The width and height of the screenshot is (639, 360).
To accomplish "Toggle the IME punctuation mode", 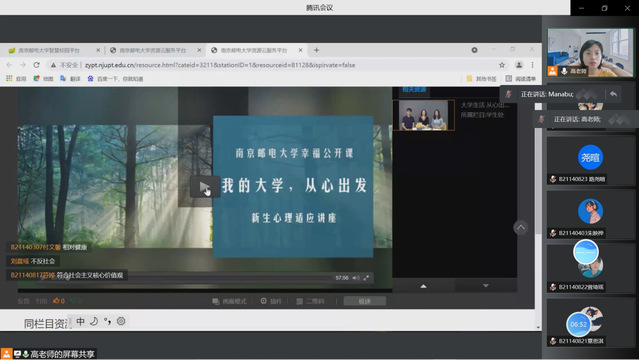I will point(108,321).
